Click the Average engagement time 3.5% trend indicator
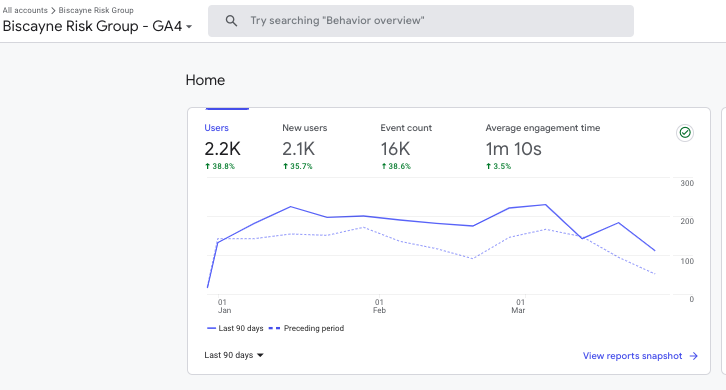 click(498, 166)
